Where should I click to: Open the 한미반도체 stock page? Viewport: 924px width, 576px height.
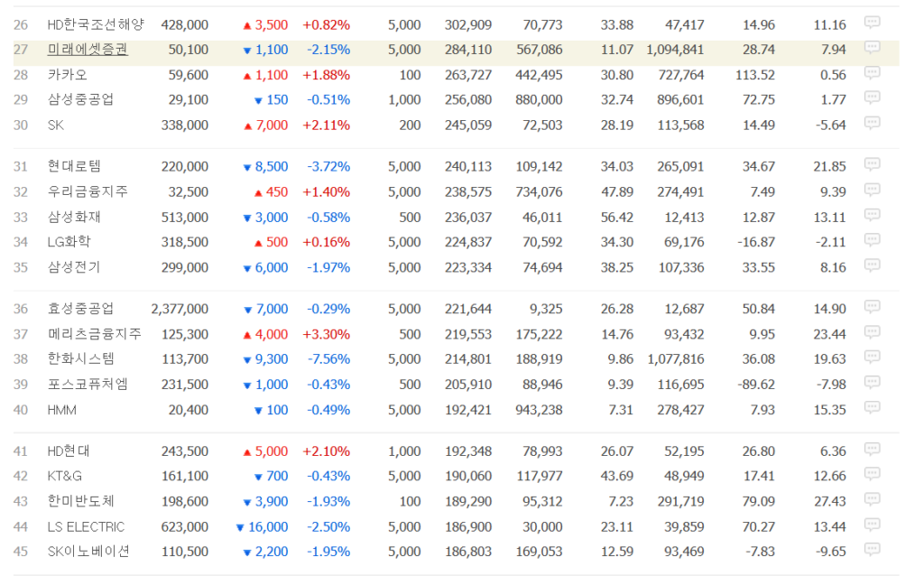click(x=80, y=501)
